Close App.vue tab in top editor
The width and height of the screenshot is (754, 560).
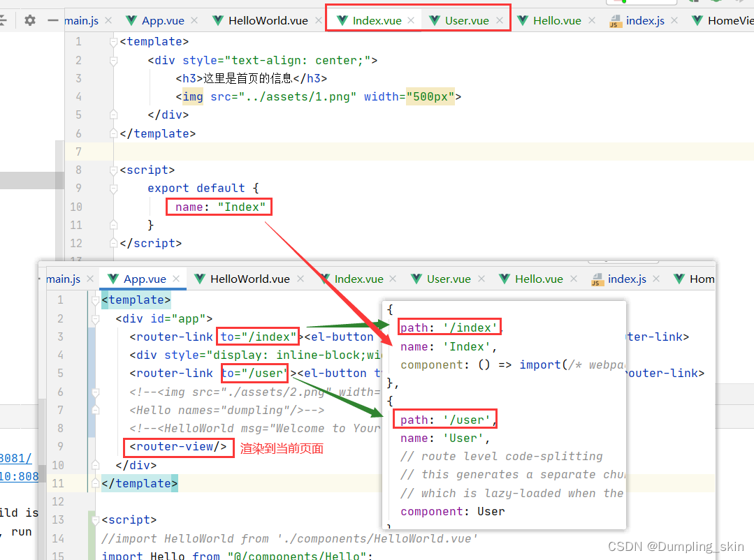click(194, 20)
